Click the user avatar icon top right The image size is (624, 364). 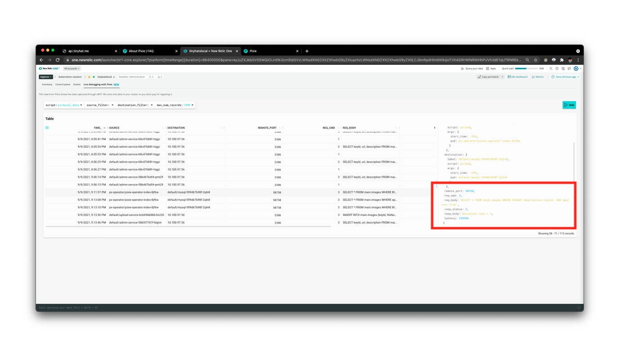pyautogui.click(x=575, y=68)
